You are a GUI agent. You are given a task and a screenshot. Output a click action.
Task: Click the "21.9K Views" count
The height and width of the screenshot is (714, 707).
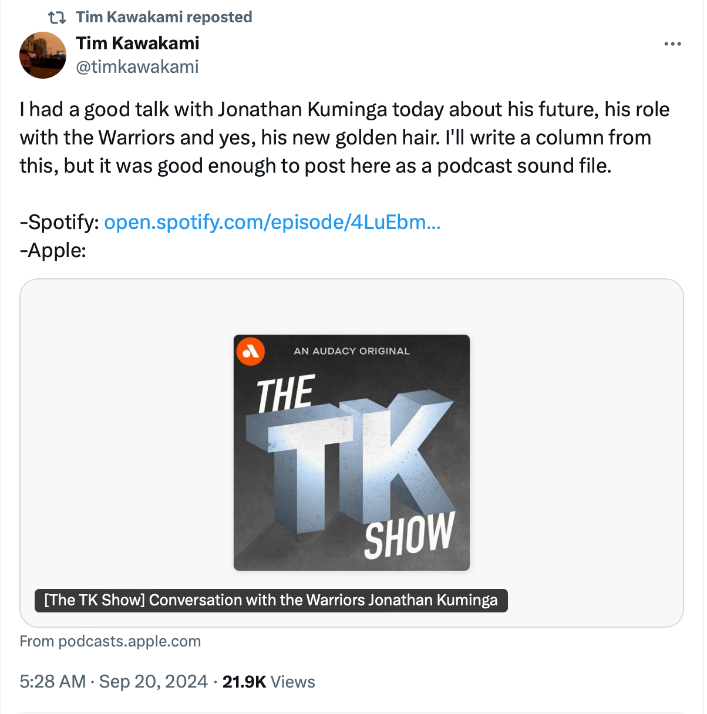click(x=268, y=682)
